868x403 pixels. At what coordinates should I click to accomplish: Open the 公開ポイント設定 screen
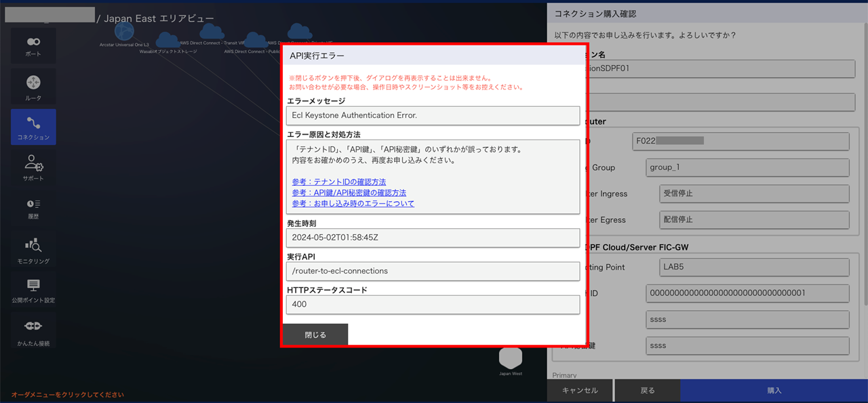tap(33, 289)
